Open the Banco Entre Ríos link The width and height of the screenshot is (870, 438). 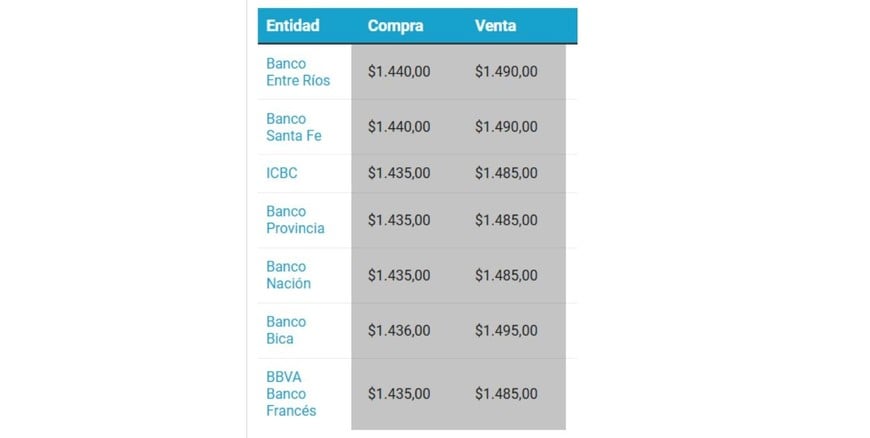(x=297, y=71)
